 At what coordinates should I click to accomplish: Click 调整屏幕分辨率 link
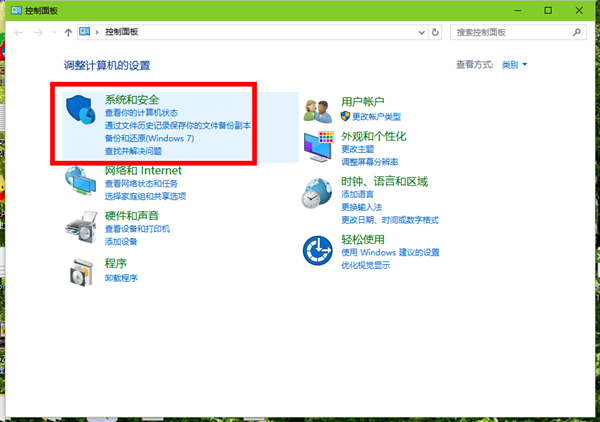370,162
